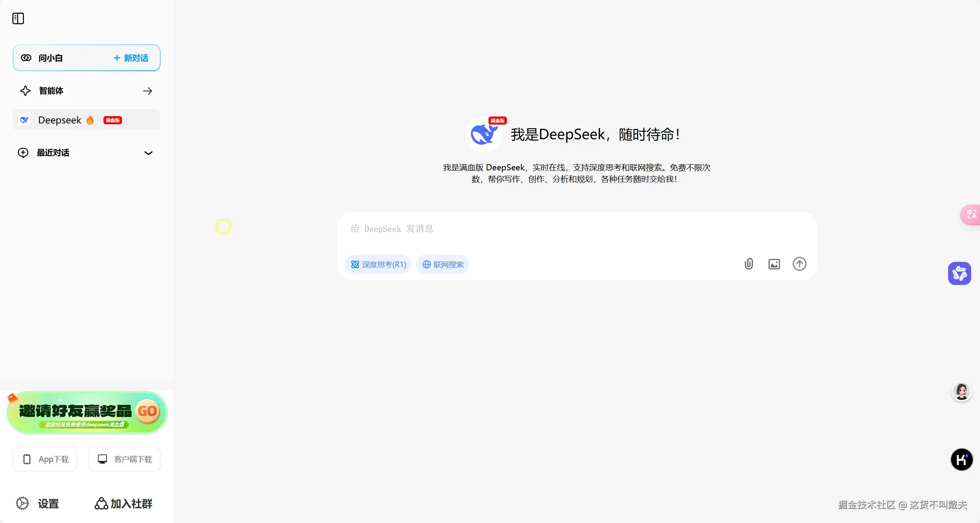The height and width of the screenshot is (523, 980).
Task: Start a 新对话 new chat
Action: [x=131, y=58]
